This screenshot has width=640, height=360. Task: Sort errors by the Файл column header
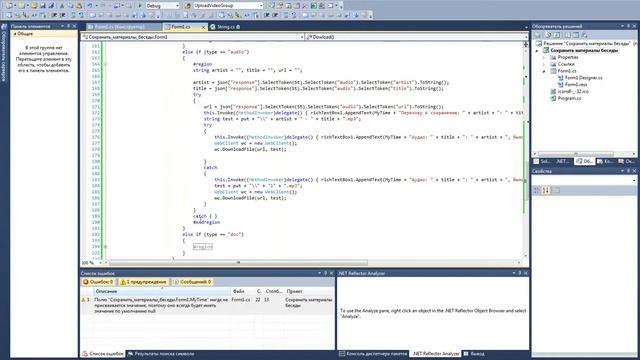click(243, 291)
